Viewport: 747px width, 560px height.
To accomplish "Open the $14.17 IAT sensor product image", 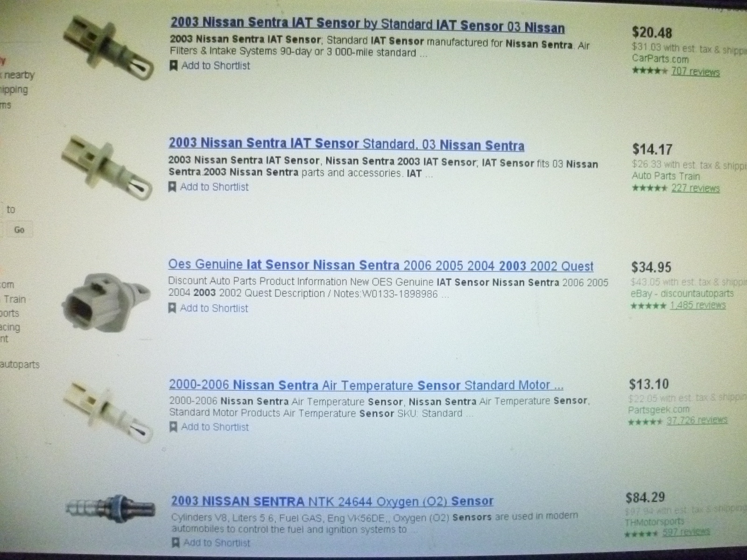I will tap(107, 167).
